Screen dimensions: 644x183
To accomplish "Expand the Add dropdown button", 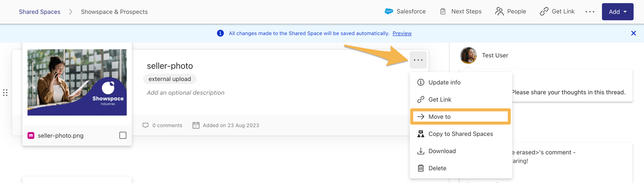I will 618,12.
